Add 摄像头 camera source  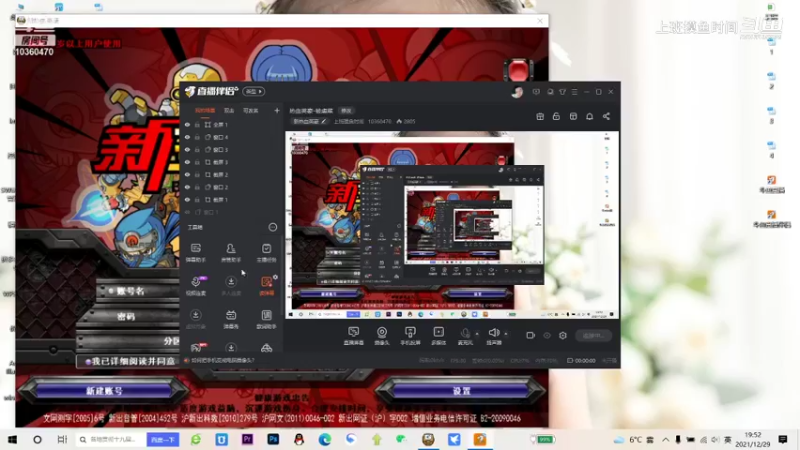coord(382,336)
